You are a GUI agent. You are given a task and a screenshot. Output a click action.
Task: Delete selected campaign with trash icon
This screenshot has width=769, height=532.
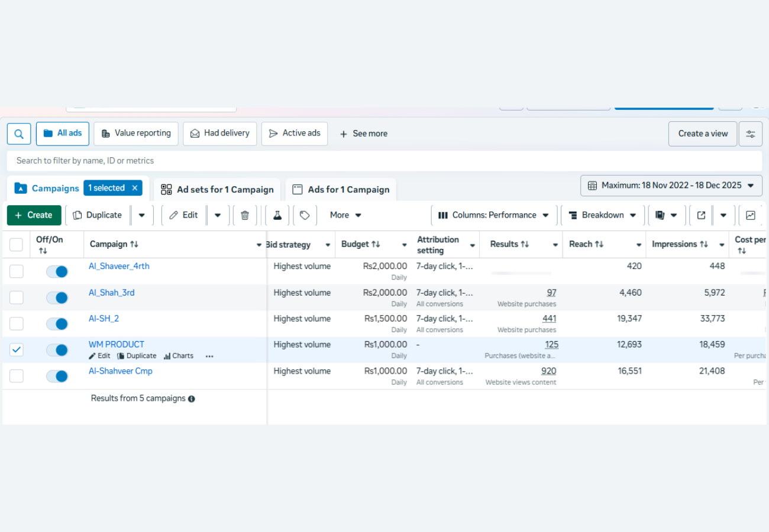(x=245, y=215)
